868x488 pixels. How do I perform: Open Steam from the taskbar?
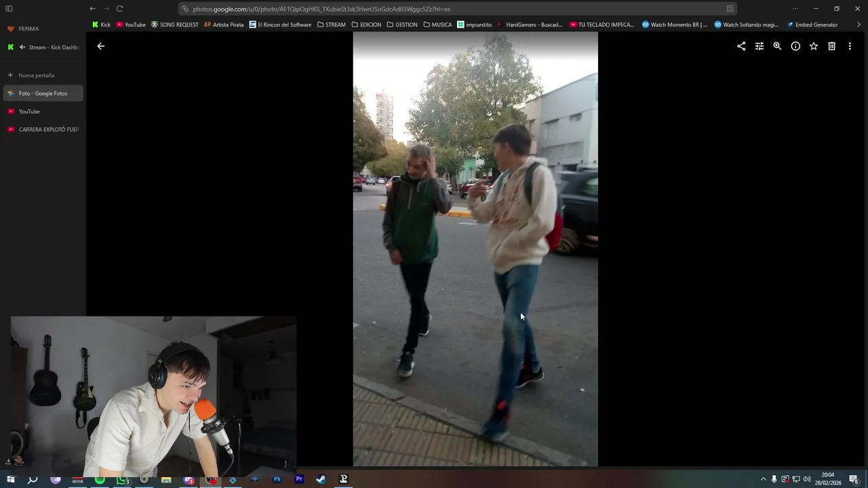pyautogui.click(x=321, y=479)
